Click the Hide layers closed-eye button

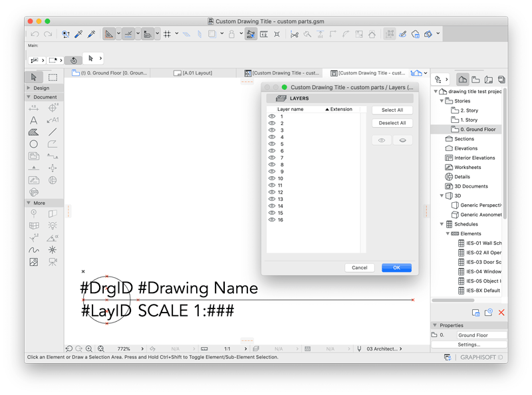tap(403, 140)
